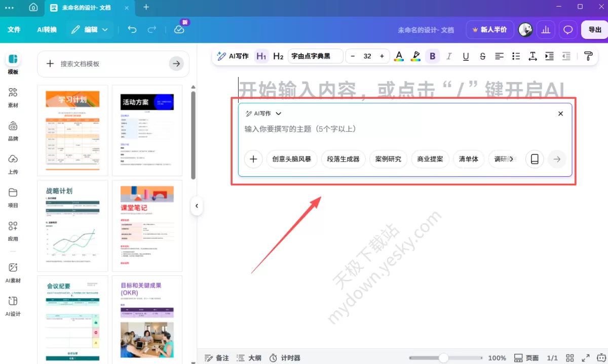Image resolution: width=608 pixels, height=364 pixels.
Task: Apply H2 heading style
Action: (278, 56)
